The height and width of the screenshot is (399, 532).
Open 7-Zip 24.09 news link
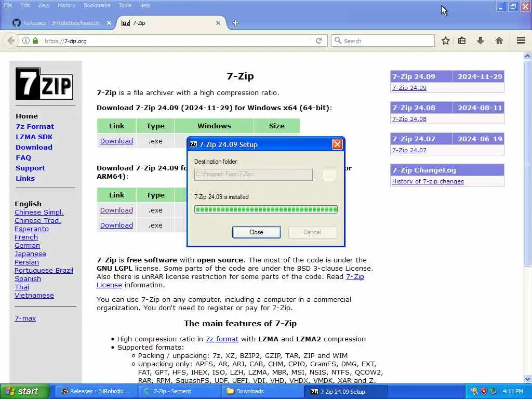pyautogui.click(x=409, y=88)
